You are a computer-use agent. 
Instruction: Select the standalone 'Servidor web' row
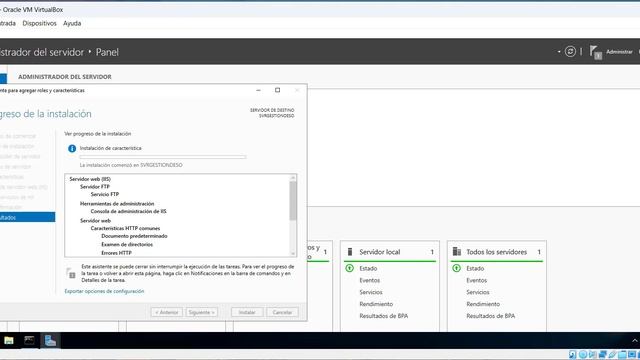(95, 220)
